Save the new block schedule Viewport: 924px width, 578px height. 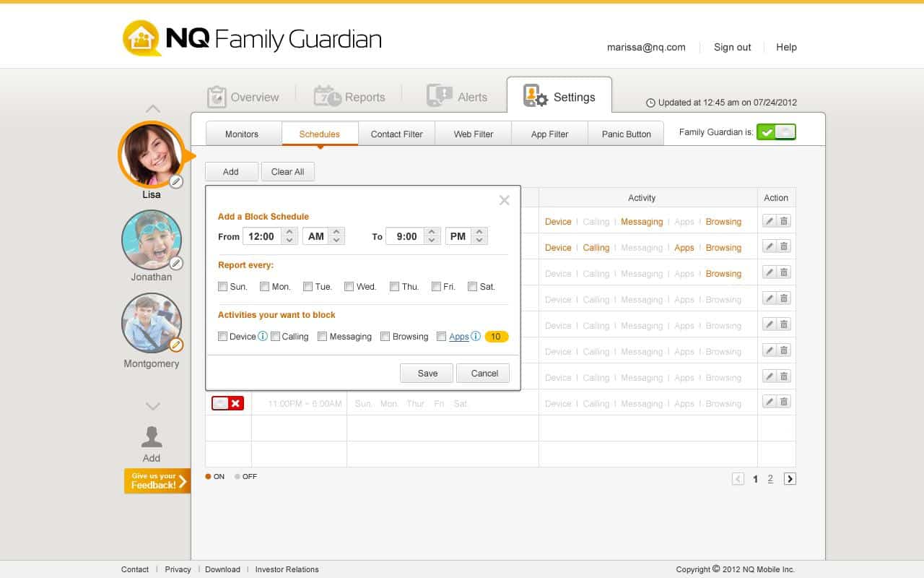coord(426,373)
